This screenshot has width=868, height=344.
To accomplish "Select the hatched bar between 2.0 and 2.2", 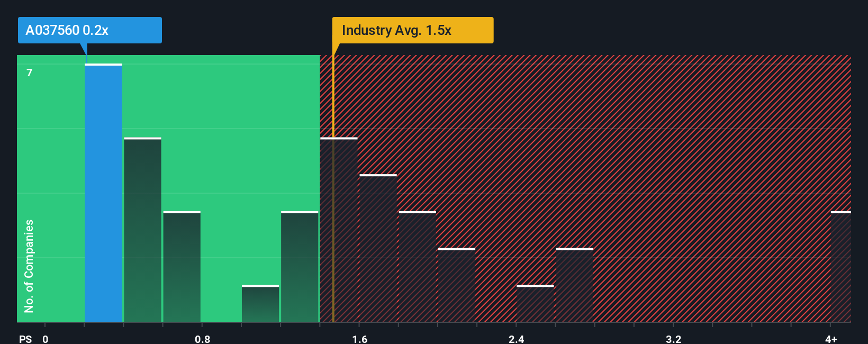I will click(457, 285).
